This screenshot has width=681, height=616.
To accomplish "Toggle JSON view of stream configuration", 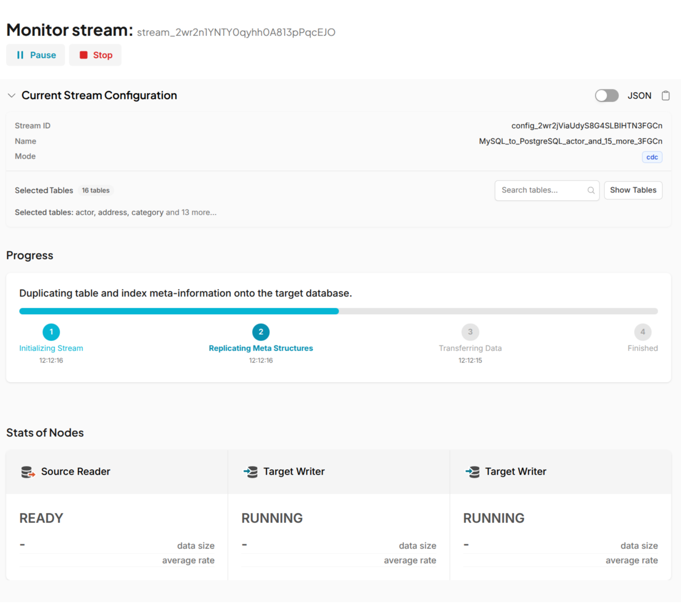I will pyautogui.click(x=606, y=95).
